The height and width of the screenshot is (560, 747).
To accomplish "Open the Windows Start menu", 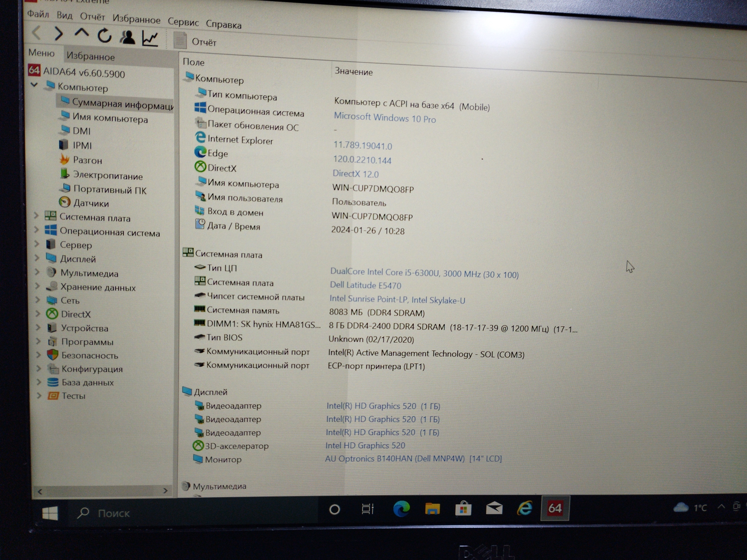I will pos(50,513).
